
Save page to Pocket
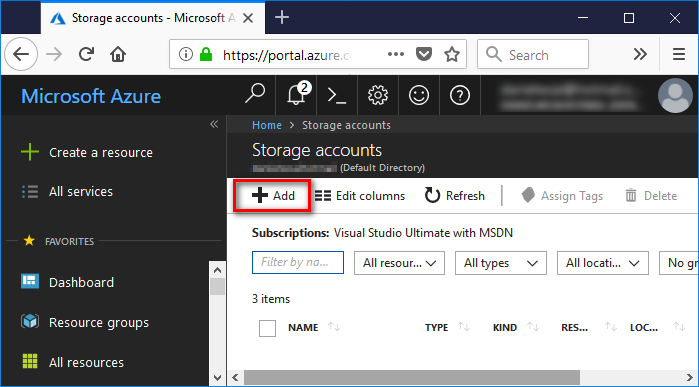424,54
